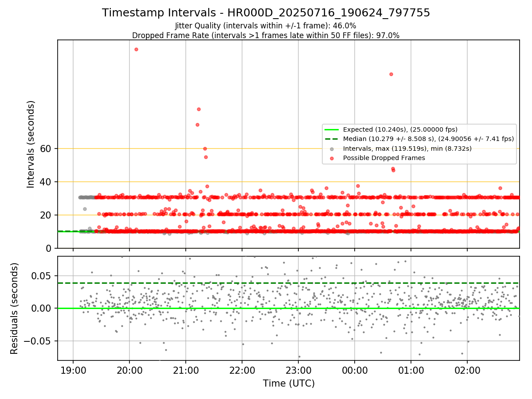Click the Time (UTC) axis label
The width and height of the screenshot is (532, 399).
coord(289,383)
